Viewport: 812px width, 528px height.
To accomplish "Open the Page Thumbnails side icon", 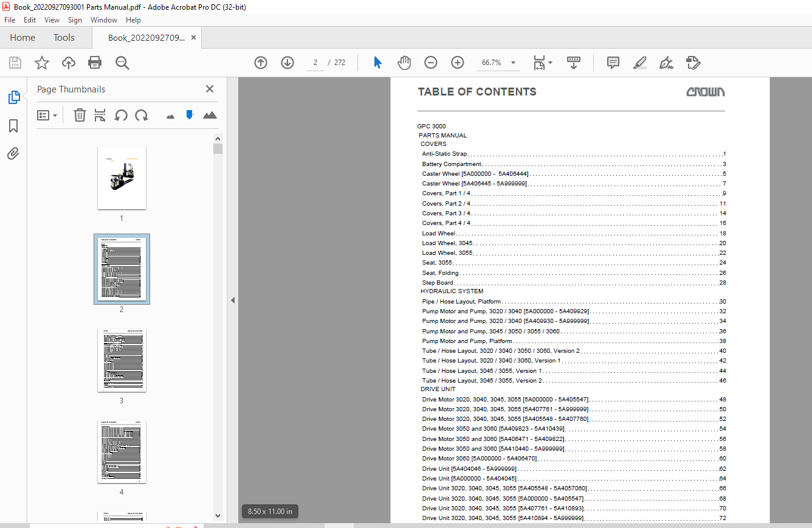I will (13, 97).
